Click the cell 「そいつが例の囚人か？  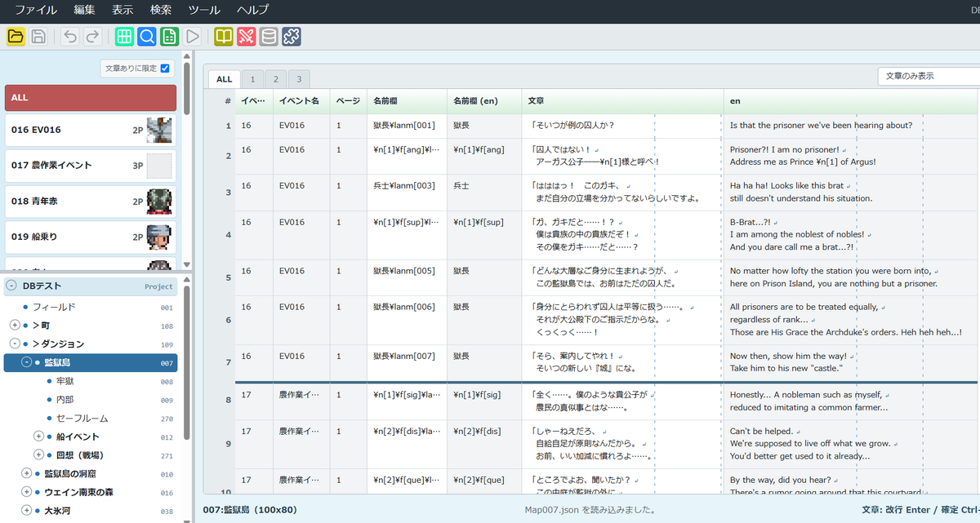(622, 126)
